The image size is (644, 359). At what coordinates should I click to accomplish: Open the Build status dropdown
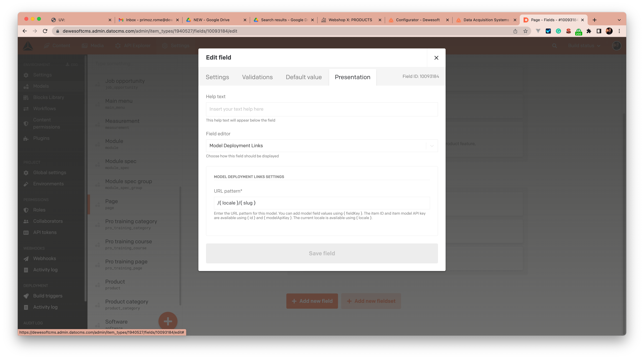pos(584,46)
